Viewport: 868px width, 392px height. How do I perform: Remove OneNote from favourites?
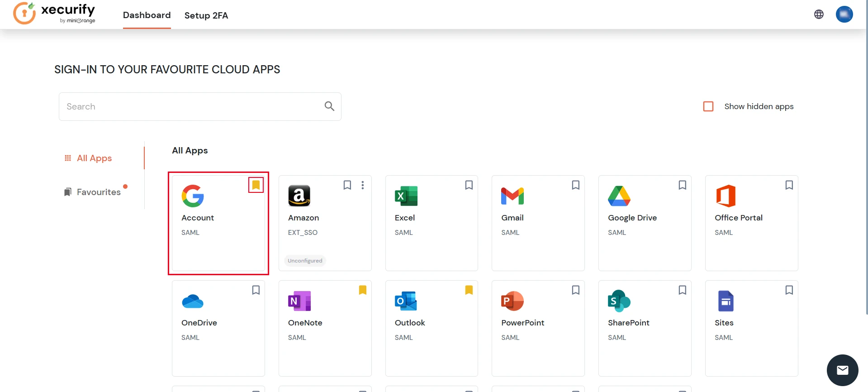pyautogui.click(x=363, y=290)
